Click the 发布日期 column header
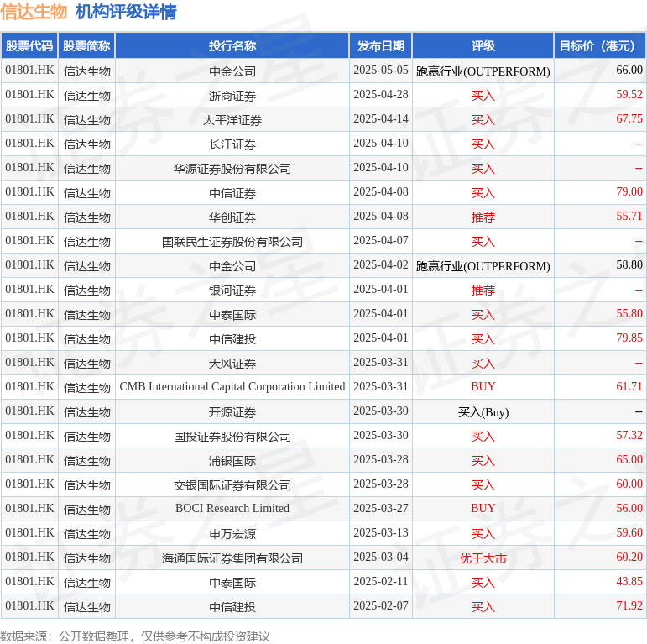 (x=381, y=46)
